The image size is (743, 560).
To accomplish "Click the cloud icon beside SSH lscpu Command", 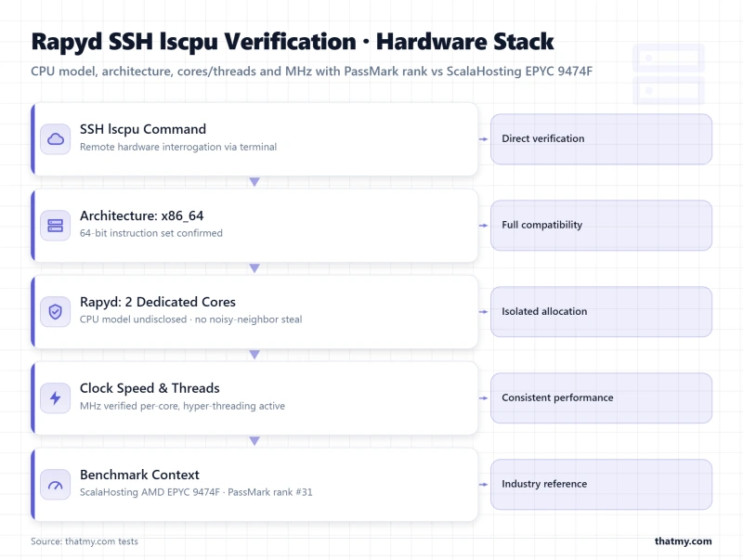I will [x=56, y=139].
